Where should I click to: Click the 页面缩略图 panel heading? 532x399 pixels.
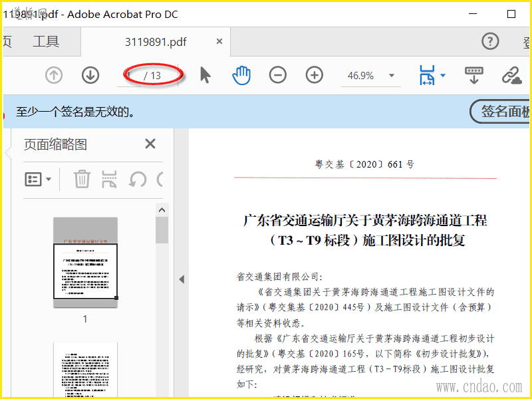(56, 144)
